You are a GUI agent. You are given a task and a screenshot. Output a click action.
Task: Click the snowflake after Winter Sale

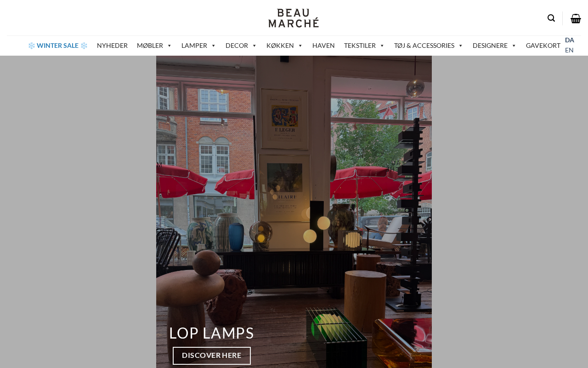pyautogui.click(x=84, y=46)
